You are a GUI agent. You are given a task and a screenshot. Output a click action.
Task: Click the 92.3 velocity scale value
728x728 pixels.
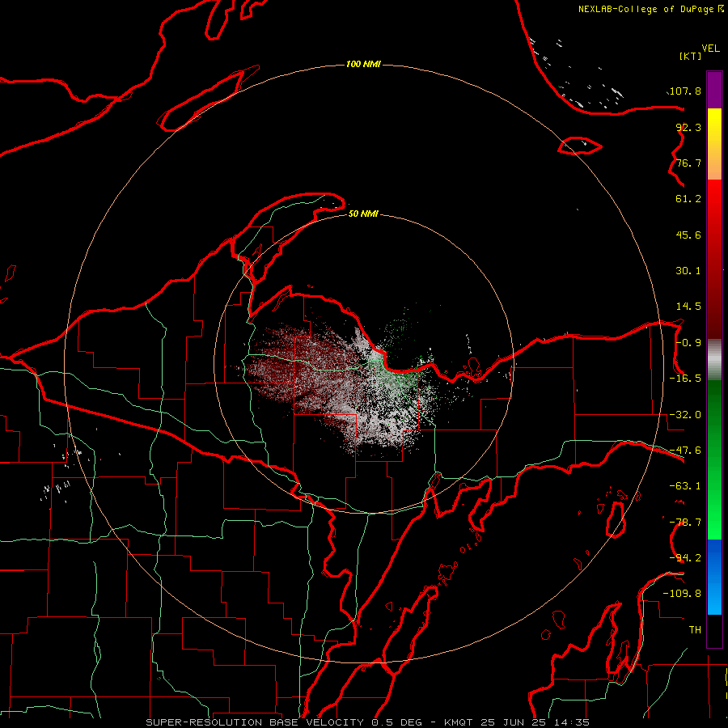pyautogui.click(x=688, y=127)
